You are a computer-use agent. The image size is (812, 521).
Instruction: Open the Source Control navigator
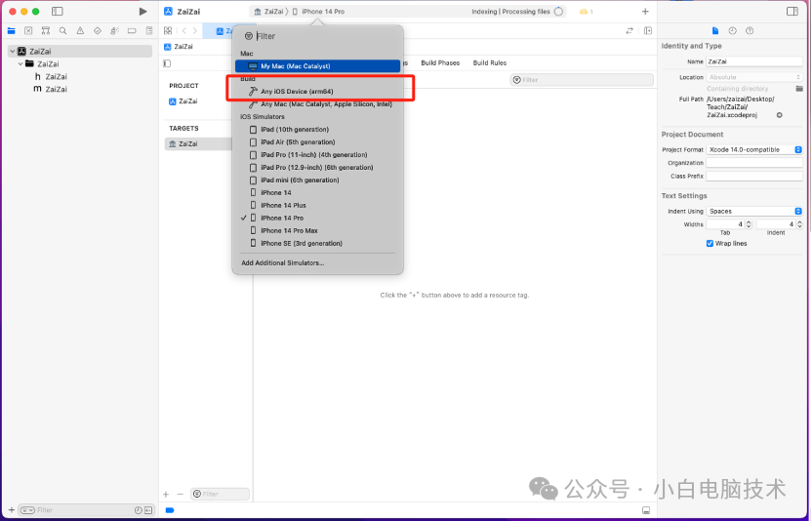point(28,31)
